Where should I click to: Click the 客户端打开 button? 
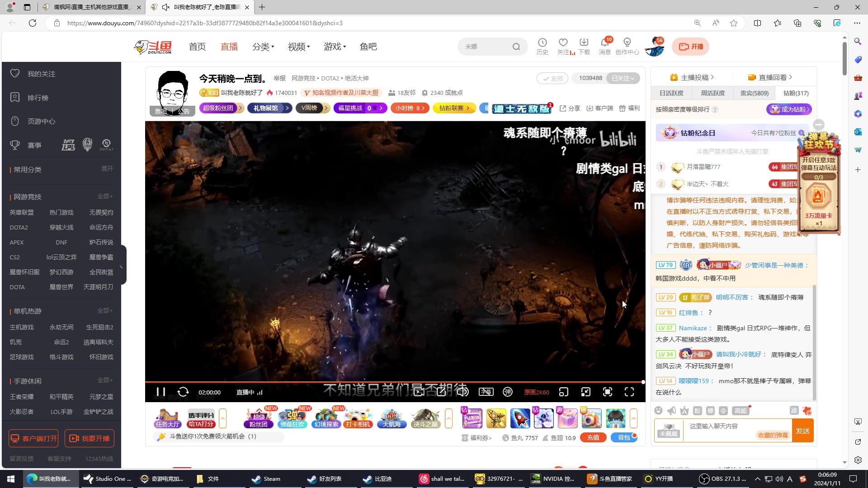tap(33, 438)
